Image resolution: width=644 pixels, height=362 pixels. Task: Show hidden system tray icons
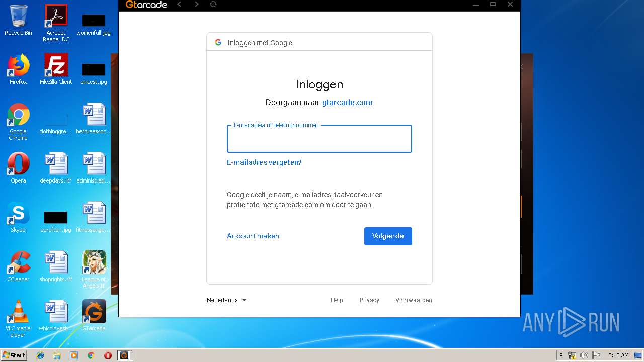click(x=561, y=355)
